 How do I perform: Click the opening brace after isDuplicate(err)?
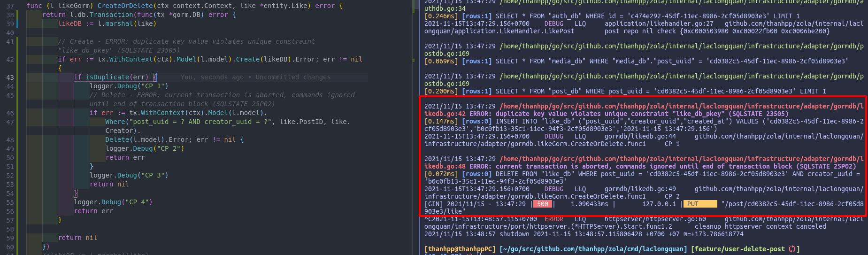point(155,77)
